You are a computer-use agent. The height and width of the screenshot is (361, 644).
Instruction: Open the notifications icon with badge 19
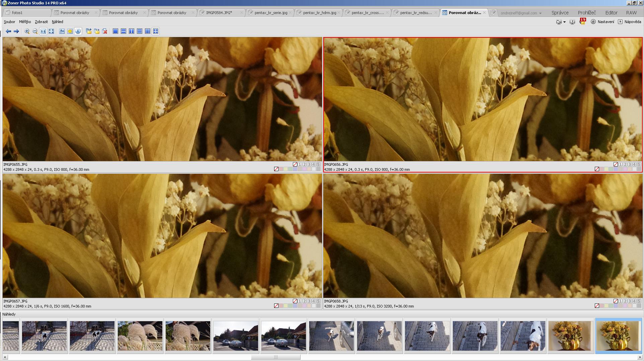pos(582,22)
